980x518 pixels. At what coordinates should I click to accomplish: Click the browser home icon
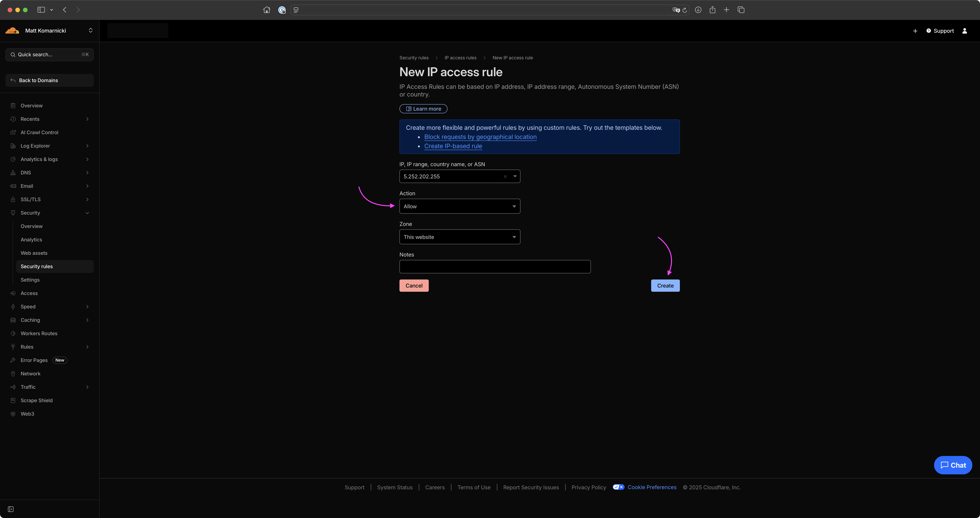click(267, 10)
